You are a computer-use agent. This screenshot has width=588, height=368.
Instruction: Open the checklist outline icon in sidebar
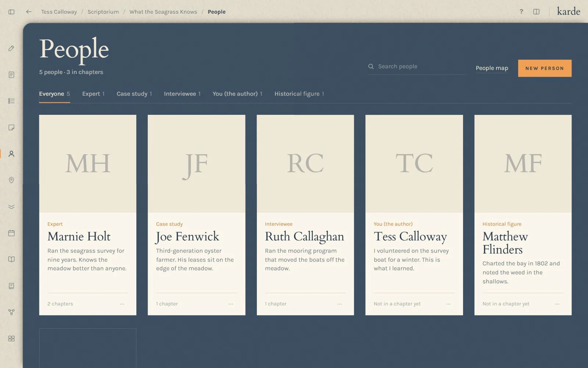pos(11,101)
